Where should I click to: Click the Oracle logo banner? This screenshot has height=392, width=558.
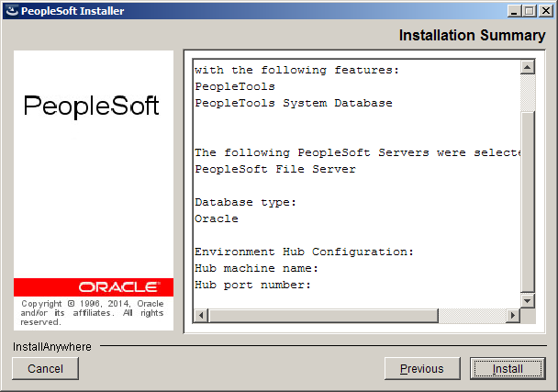point(94,287)
